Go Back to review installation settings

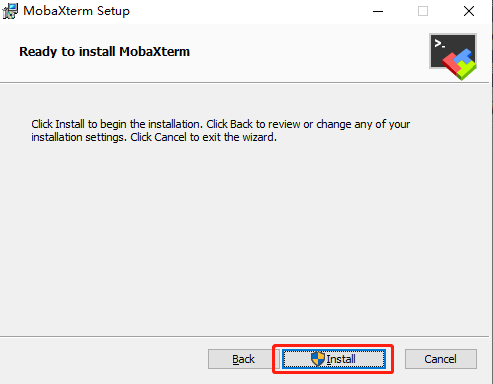[x=243, y=359]
